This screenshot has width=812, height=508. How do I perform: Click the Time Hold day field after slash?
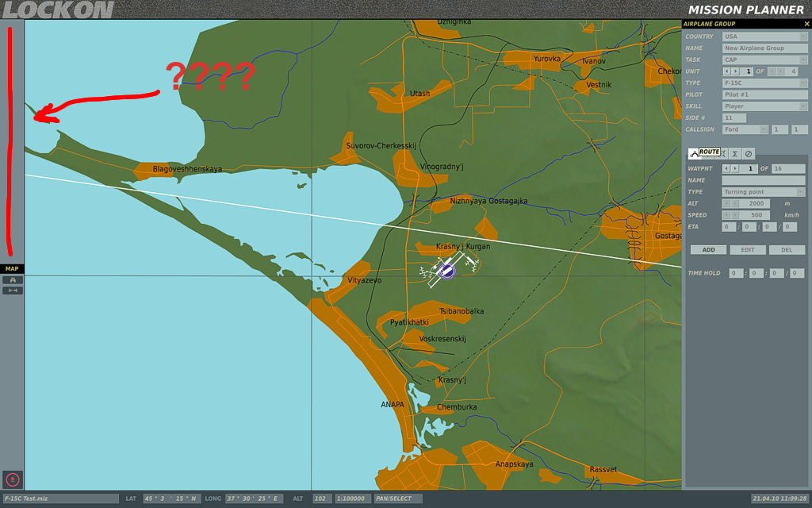point(797,273)
